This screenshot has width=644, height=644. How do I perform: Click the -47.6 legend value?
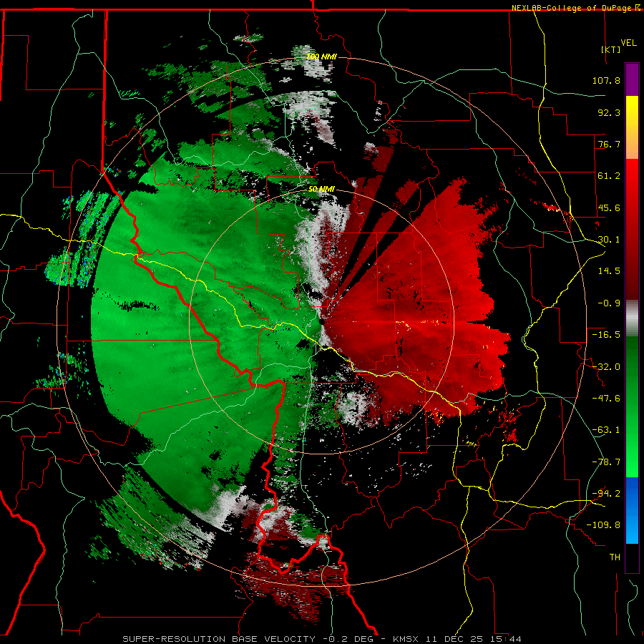click(x=606, y=399)
